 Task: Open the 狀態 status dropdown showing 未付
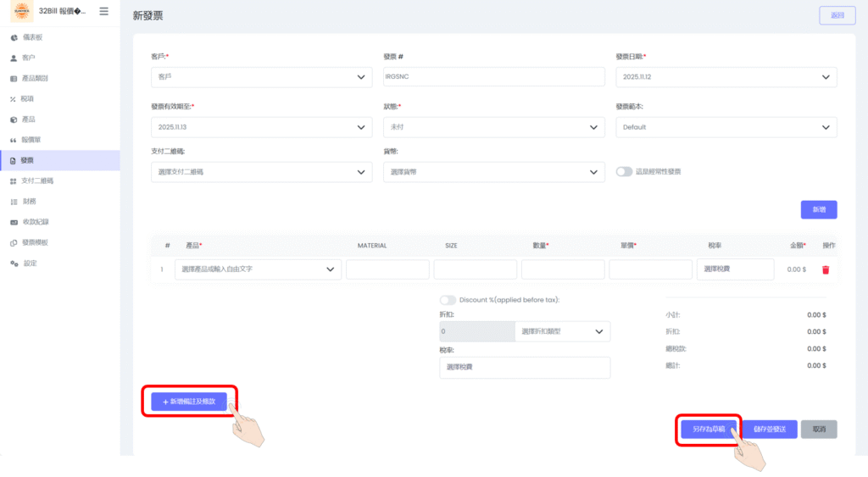tap(493, 127)
